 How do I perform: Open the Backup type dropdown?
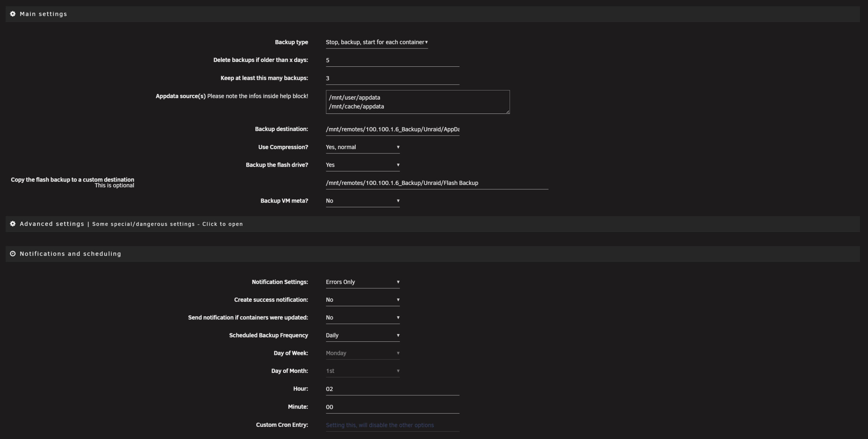coord(376,42)
